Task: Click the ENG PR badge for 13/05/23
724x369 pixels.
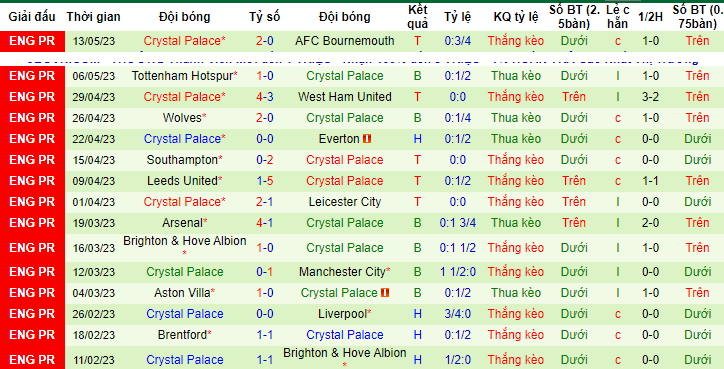Action: [32, 41]
